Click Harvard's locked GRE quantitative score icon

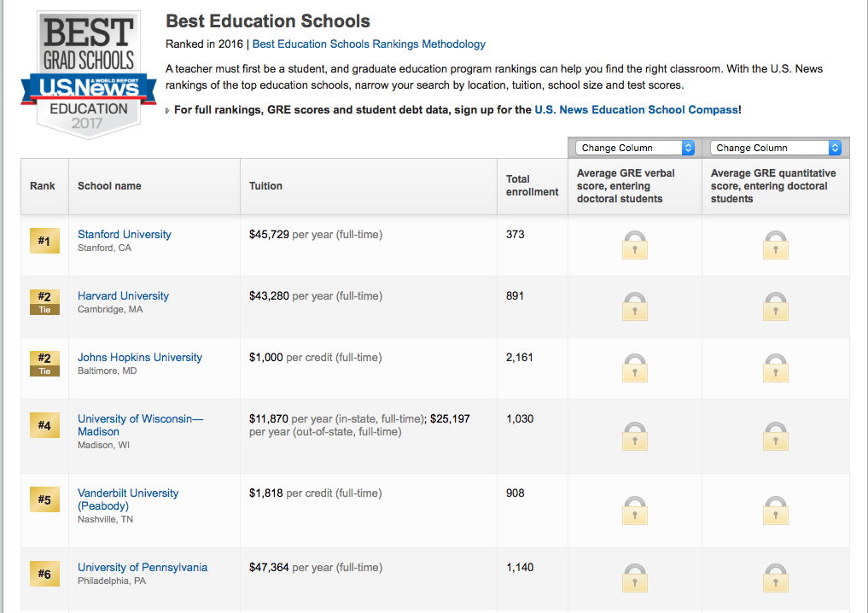[775, 306]
